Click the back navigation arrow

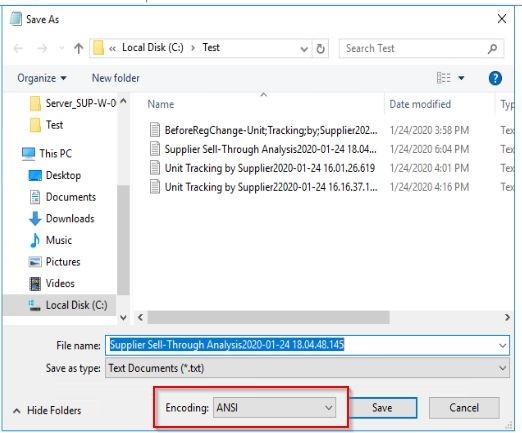coord(18,49)
